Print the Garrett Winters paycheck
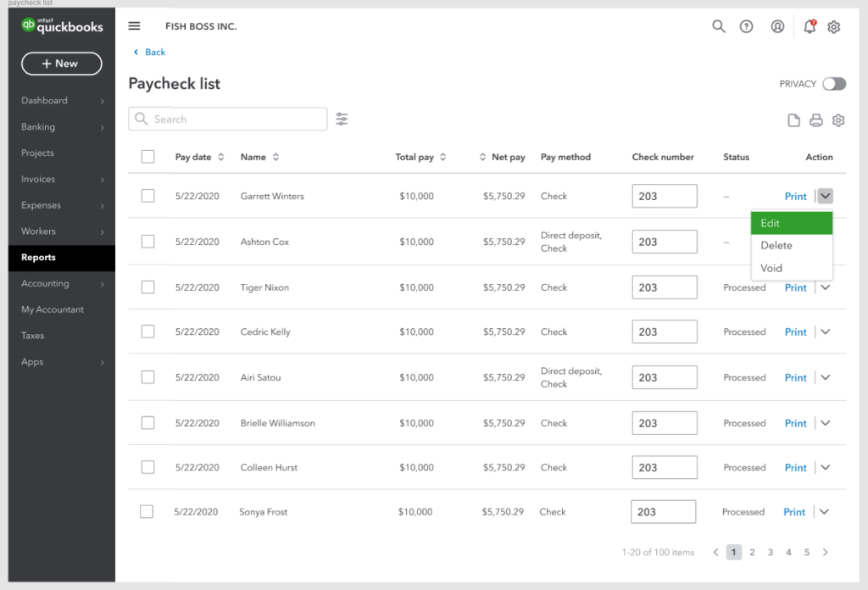Screen dimensions: 868x590 coord(795,196)
